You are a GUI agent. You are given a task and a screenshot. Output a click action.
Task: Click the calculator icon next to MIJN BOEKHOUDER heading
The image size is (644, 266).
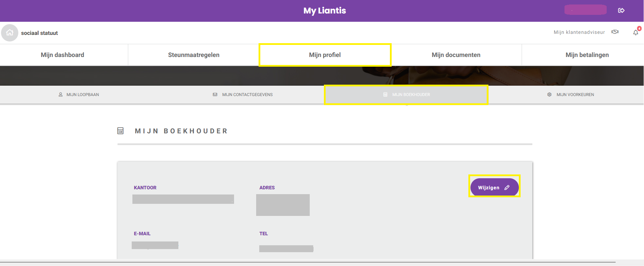tap(120, 131)
